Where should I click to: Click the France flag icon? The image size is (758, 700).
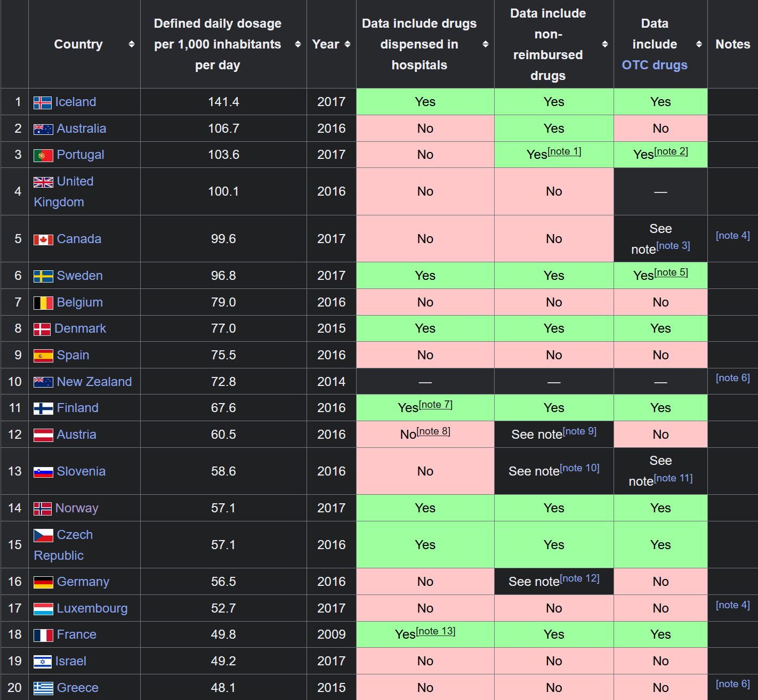(x=43, y=635)
